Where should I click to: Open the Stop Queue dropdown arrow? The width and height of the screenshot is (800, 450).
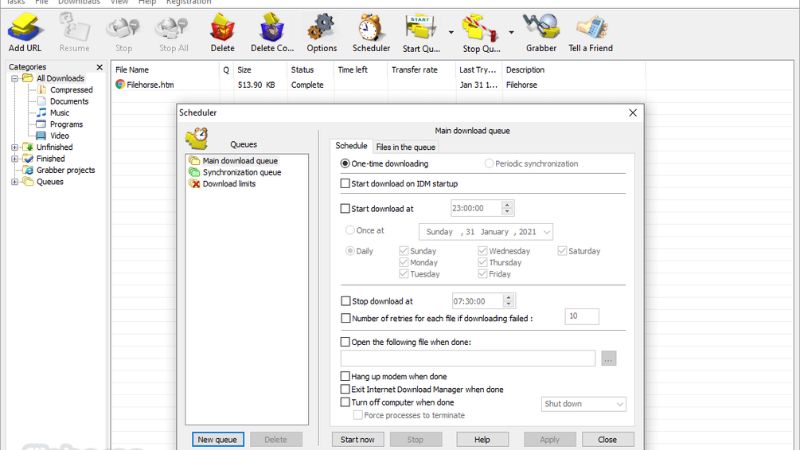tap(511, 32)
